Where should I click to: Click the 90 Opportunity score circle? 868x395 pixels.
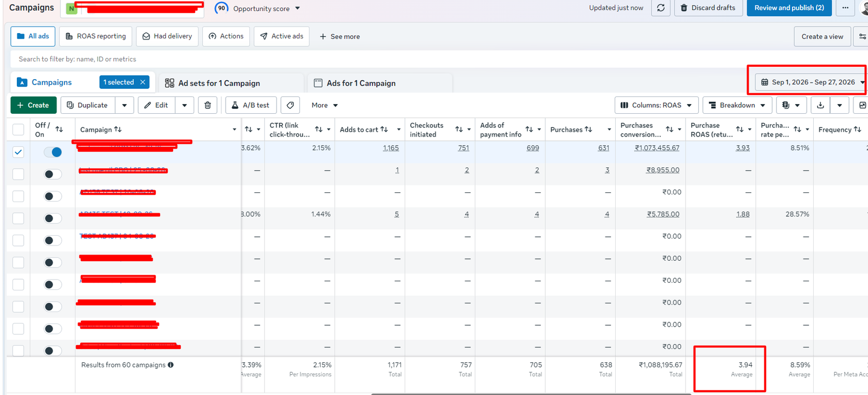(221, 8)
